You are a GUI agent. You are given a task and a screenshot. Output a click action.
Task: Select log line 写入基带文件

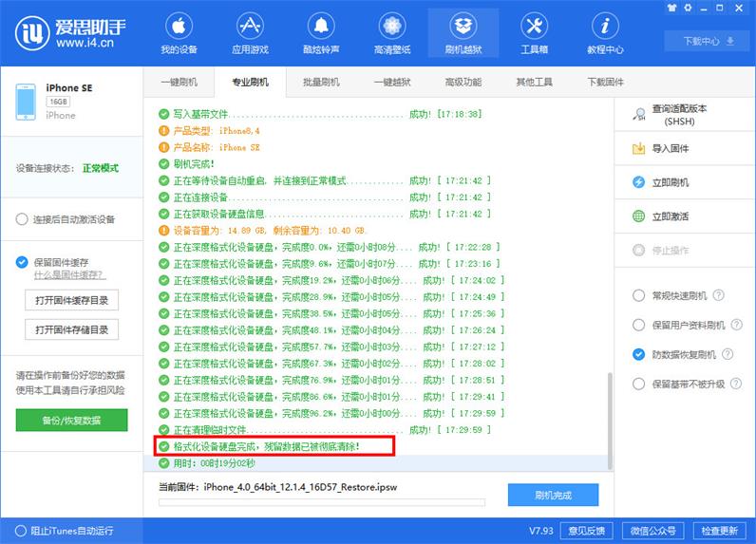pos(321,114)
